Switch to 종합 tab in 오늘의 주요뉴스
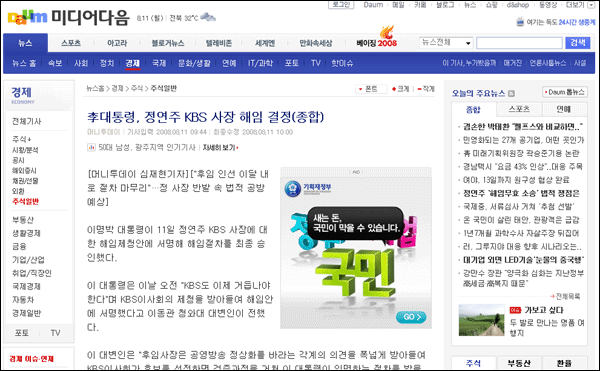This screenshot has width=600, height=371. (x=473, y=109)
